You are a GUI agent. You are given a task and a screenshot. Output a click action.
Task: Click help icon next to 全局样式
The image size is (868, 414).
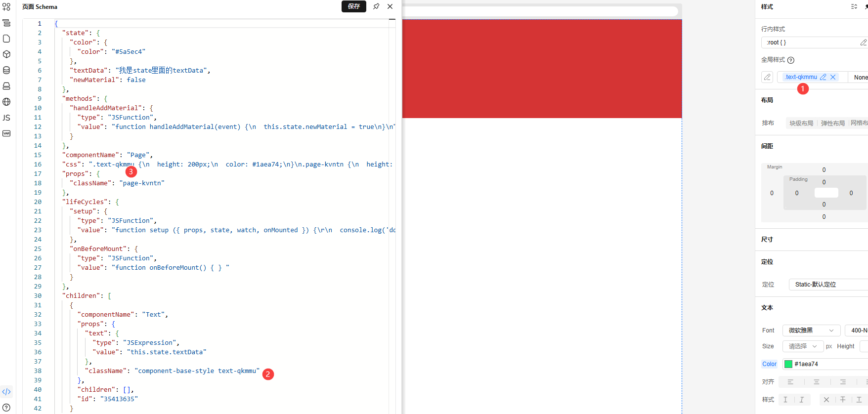[x=791, y=60]
